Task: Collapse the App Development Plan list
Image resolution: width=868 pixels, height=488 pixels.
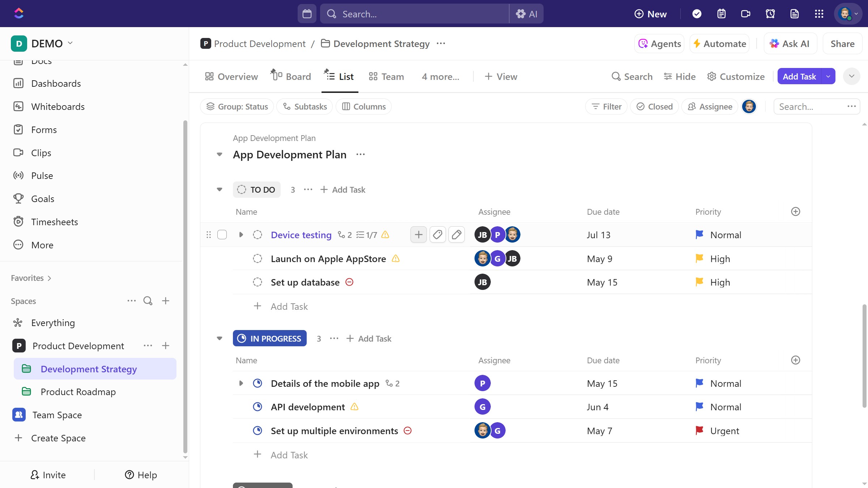Action: pyautogui.click(x=219, y=154)
